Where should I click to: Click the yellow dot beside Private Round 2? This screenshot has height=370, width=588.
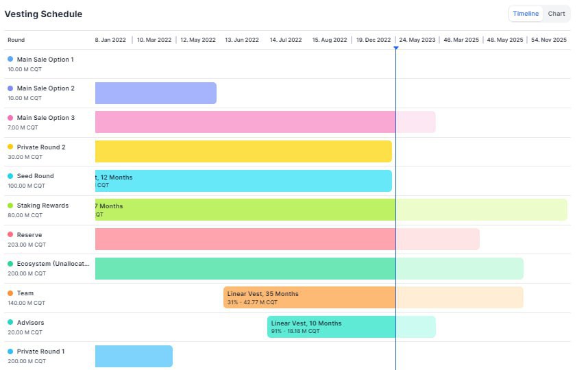[10, 147]
